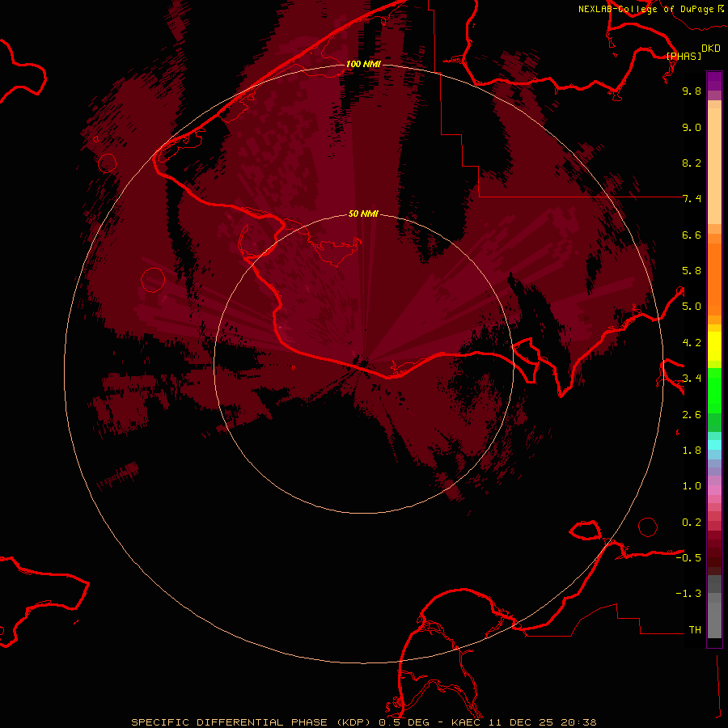728x728 pixels.
Task: Click the yellow band of the color bar
Action: coord(714,346)
